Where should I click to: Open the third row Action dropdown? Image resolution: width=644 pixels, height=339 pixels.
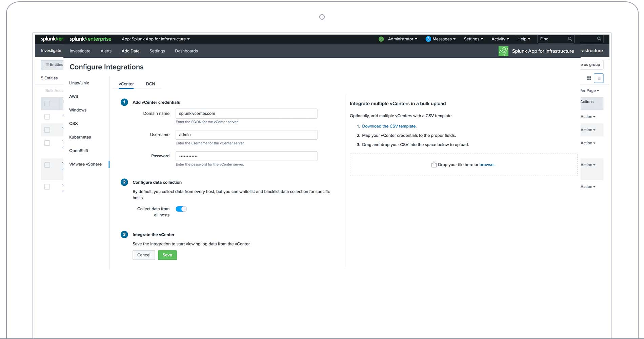point(588,143)
